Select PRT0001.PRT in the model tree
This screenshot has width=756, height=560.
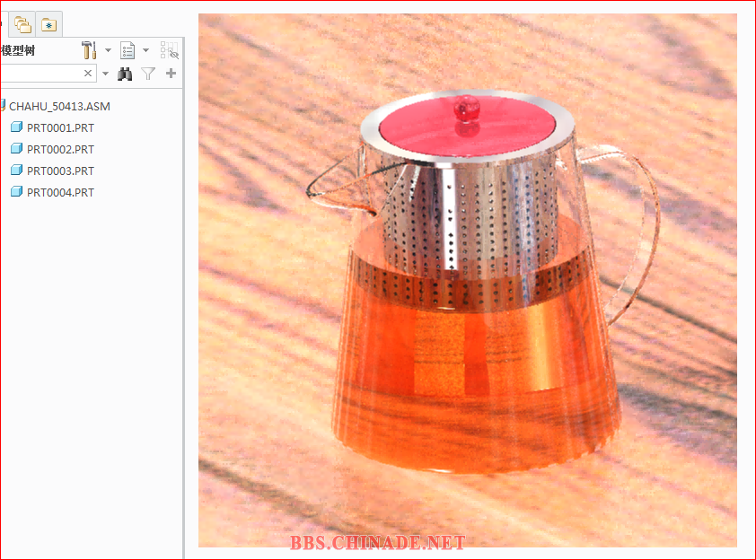[x=60, y=128]
